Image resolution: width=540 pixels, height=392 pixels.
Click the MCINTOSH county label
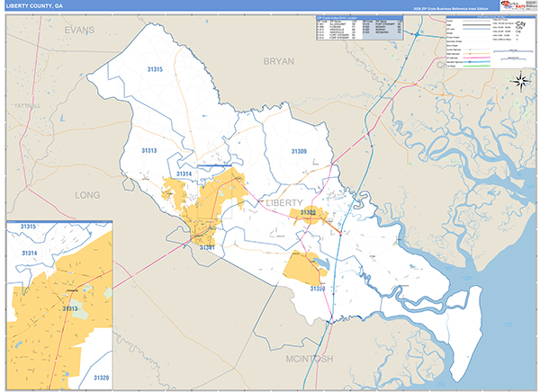310,359
